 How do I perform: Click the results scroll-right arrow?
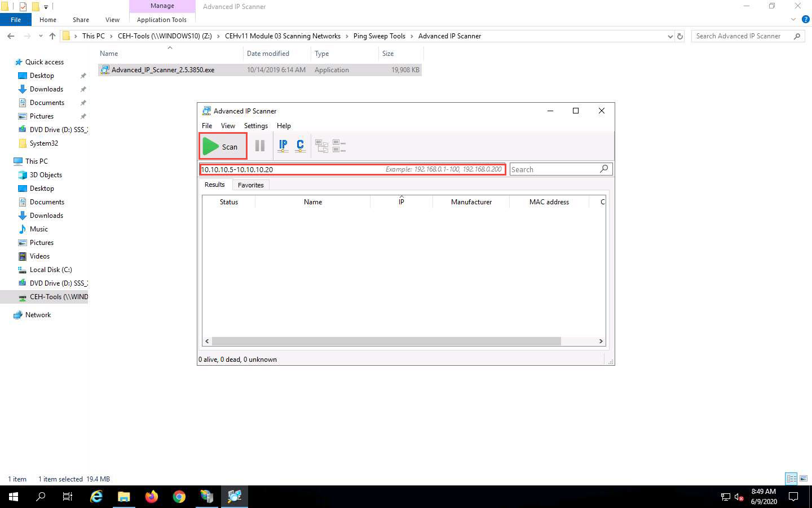[601, 341]
